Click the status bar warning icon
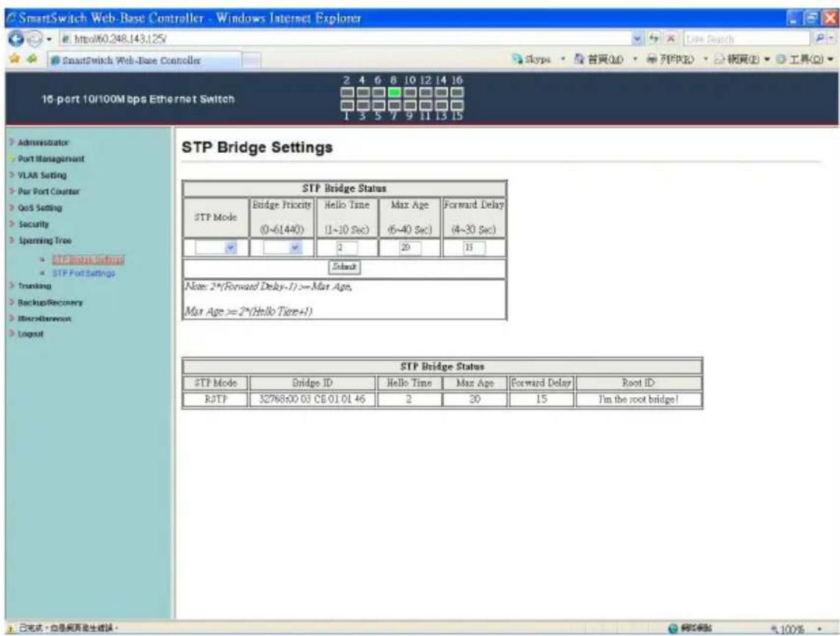 (11, 629)
